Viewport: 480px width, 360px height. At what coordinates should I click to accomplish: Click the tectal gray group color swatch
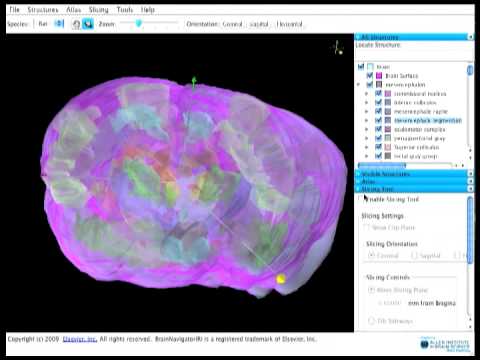coord(388,156)
